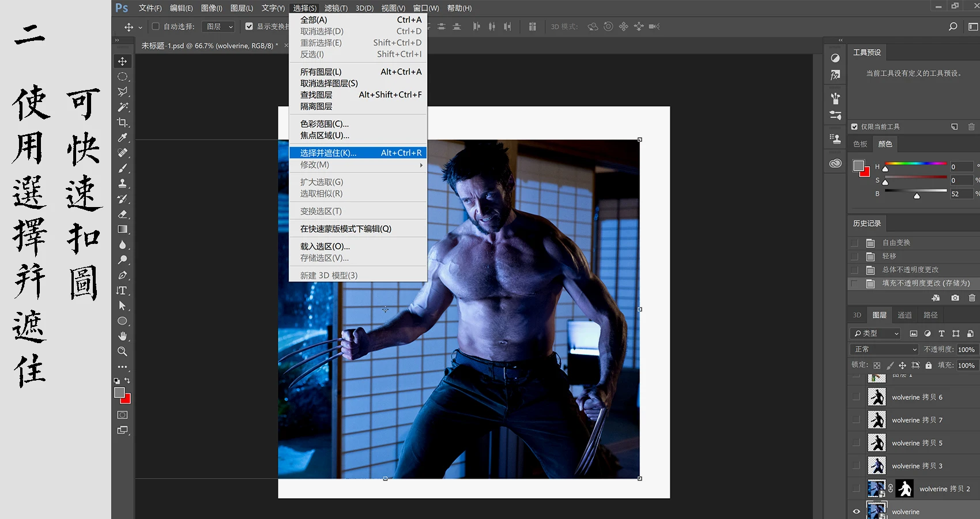Select the Brush tool
This screenshot has width=980, height=519.
tap(122, 168)
